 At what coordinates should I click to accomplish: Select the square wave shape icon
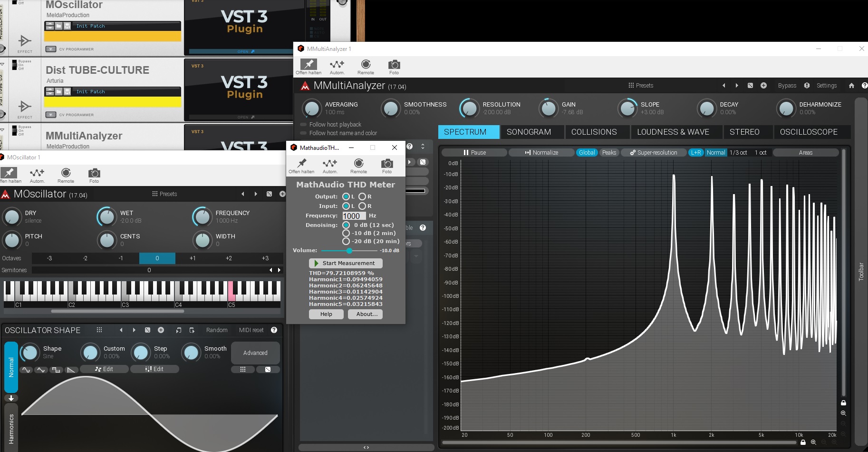[x=57, y=370]
